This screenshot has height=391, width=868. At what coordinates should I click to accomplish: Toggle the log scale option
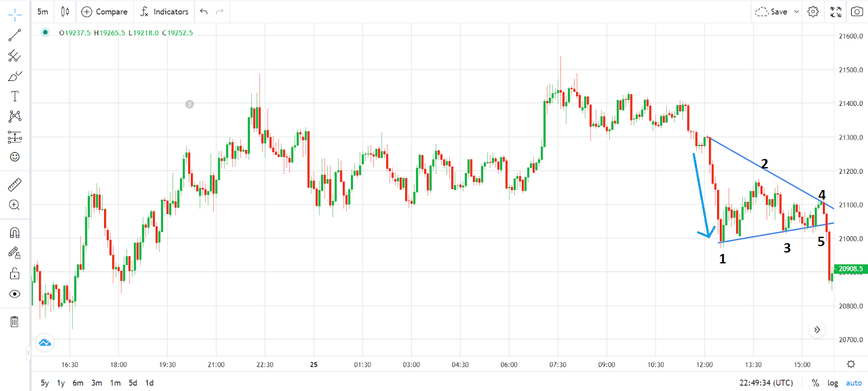(x=832, y=383)
